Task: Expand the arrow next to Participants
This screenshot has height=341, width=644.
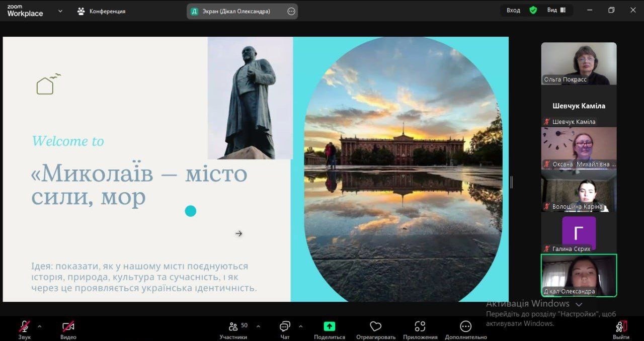Action: (258, 326)
